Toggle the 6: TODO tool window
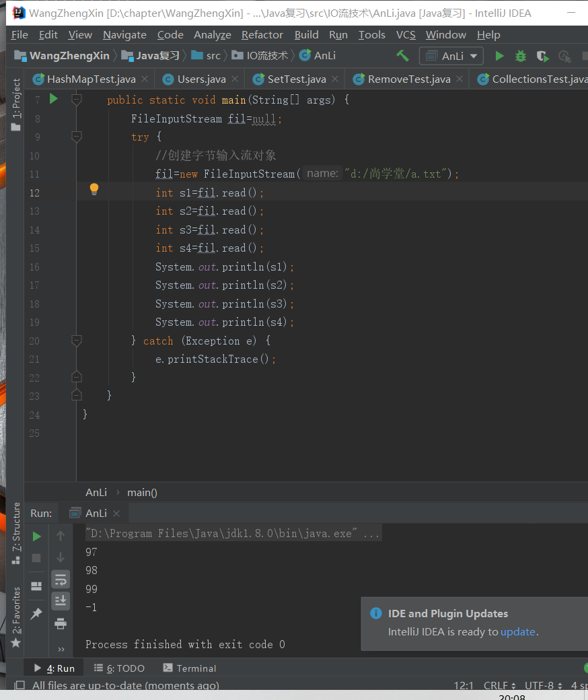The width and height of the screenshot is (588, 700). [x=119, y=668]
